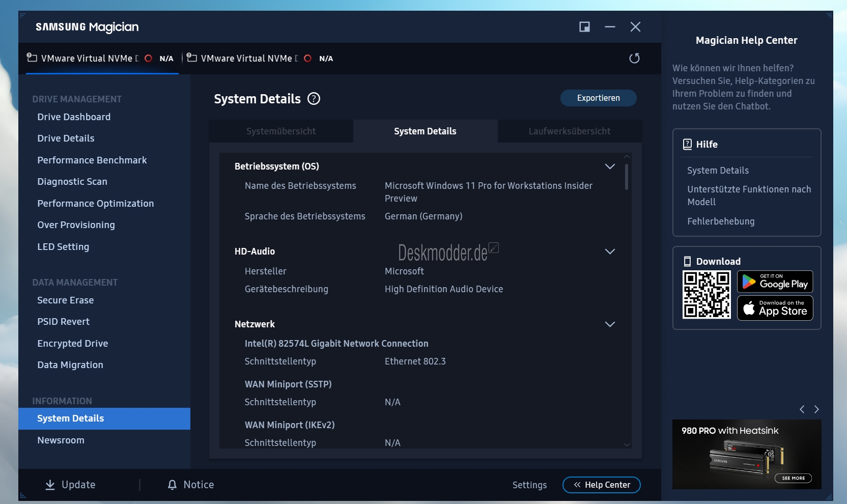This screenshot has height=504, width=847.
Task: Open the System Details help question-mark icon
Action: tap(314, 99)
